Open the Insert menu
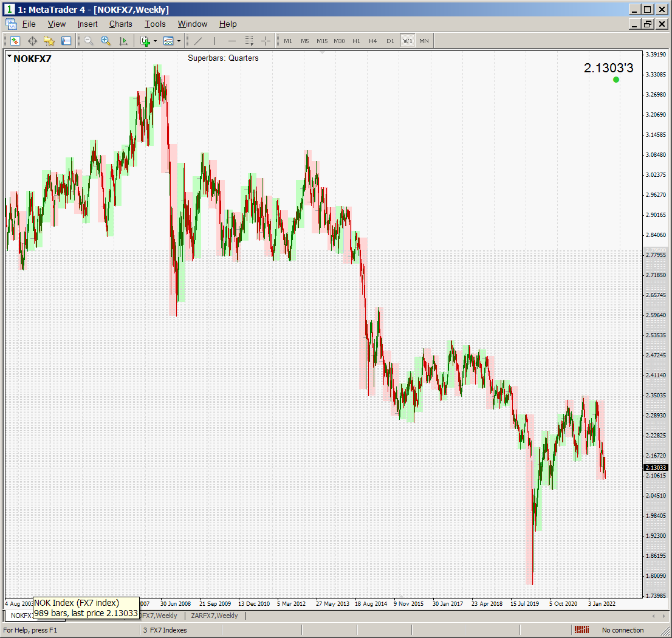 [x=87, y=24]
